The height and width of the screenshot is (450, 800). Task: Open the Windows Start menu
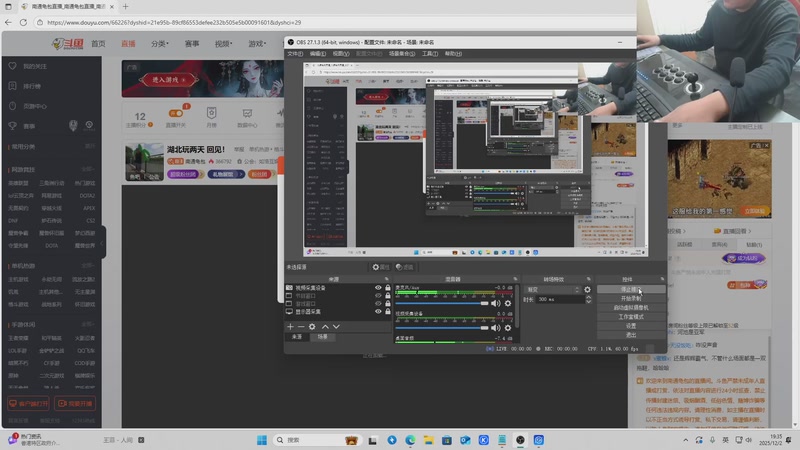coord(262,440)
